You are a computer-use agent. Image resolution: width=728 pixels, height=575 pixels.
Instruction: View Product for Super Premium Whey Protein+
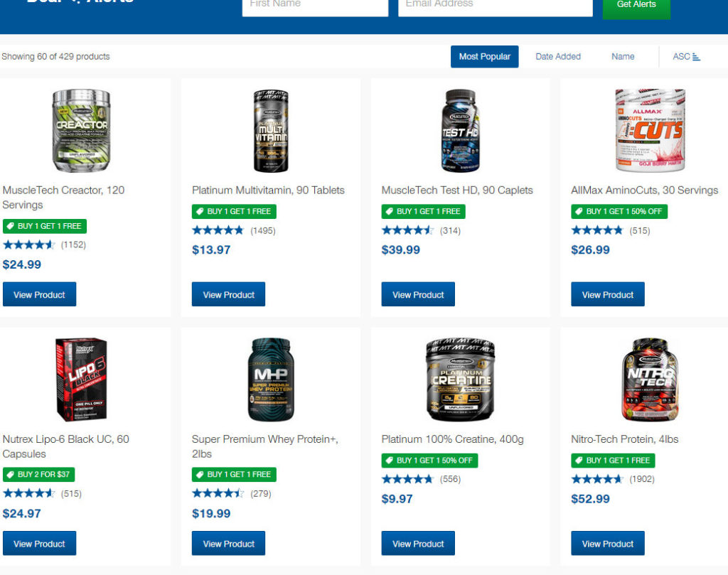pyautogui.click(x=228, y=544)
